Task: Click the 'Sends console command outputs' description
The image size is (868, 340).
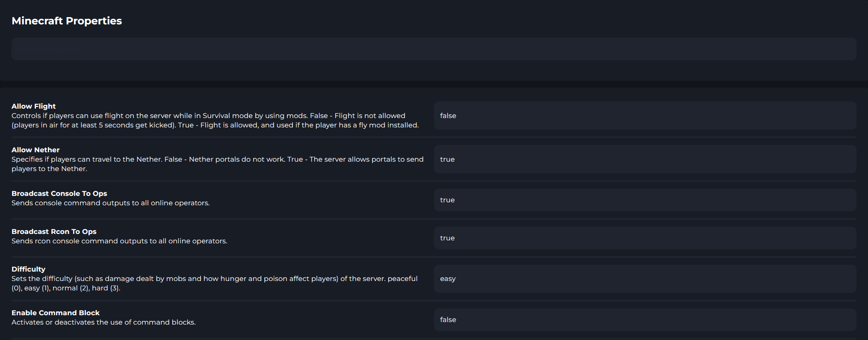Action: click(110, 203)
